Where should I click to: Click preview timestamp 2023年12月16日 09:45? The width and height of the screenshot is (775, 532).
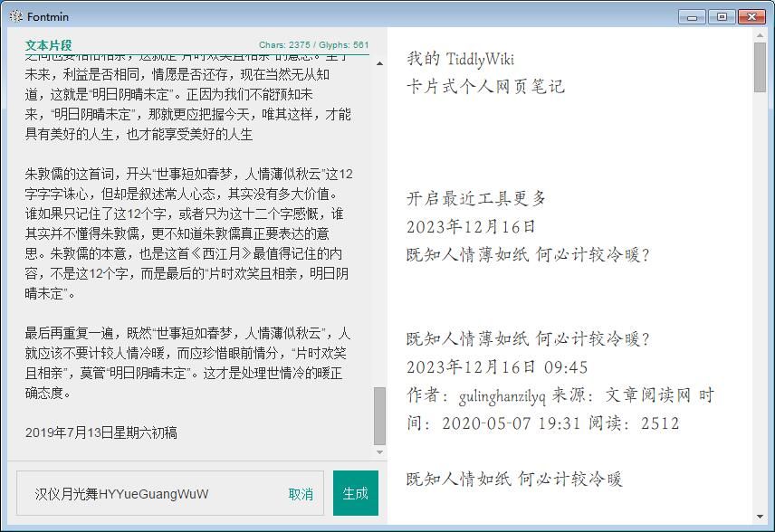point(497,367)
